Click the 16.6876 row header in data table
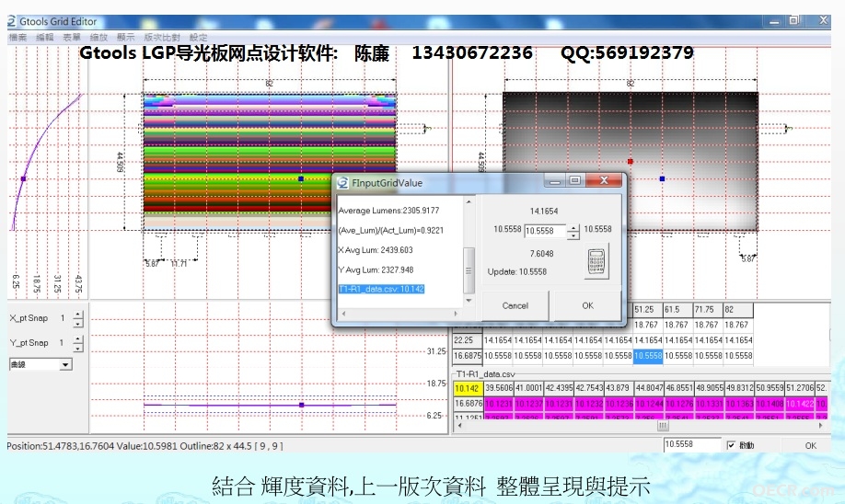Viewport: 845px width, 504px height. 468,404
